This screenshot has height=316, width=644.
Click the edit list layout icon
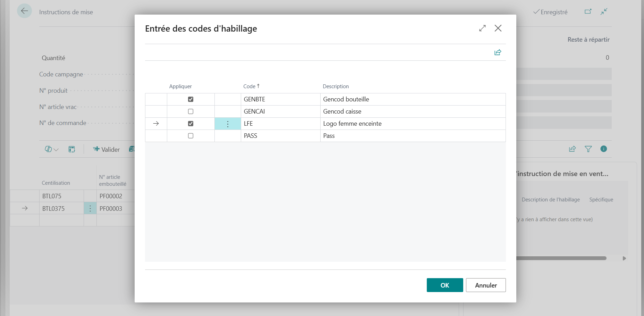(x=72, y=149)
